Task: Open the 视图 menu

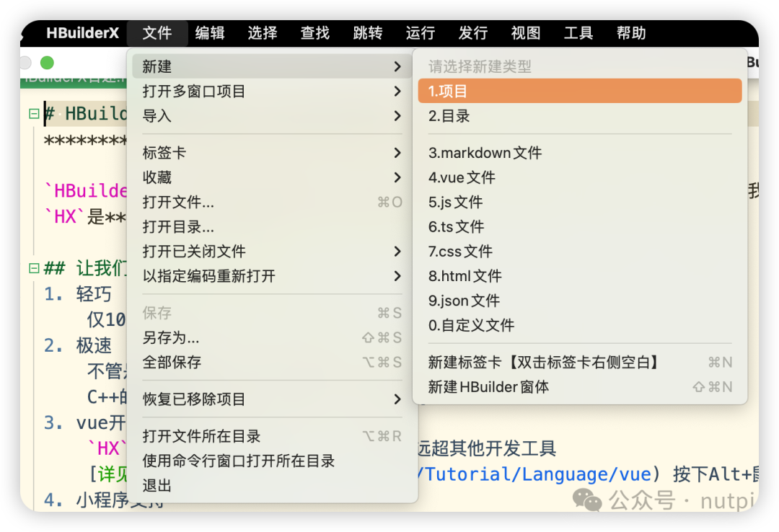Action: 526,33
